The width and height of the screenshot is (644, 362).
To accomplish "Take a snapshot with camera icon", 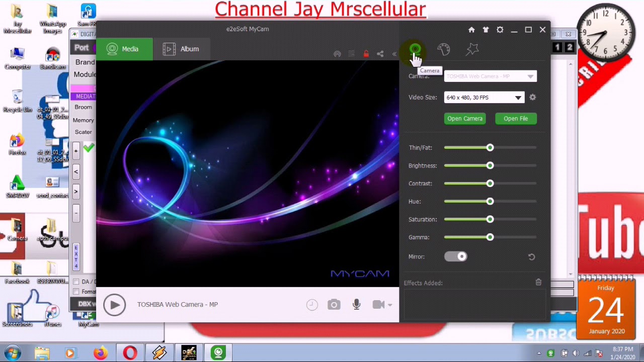I will (334, 305).
